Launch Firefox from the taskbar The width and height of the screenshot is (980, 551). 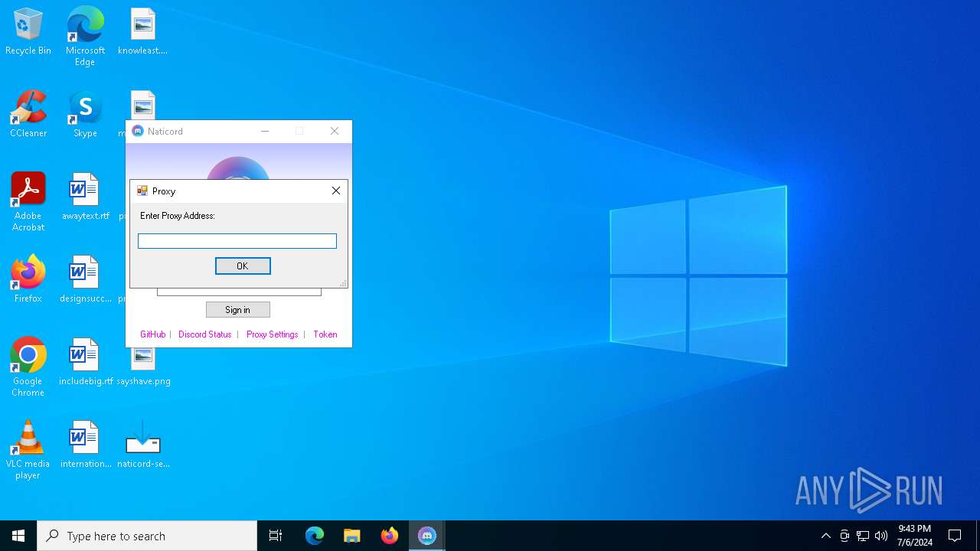(390, 536)
